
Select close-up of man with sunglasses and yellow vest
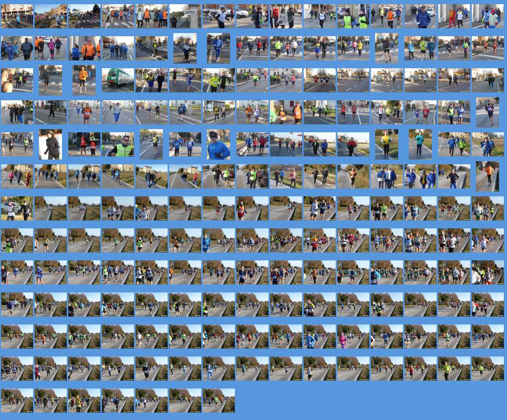point(118,144)
